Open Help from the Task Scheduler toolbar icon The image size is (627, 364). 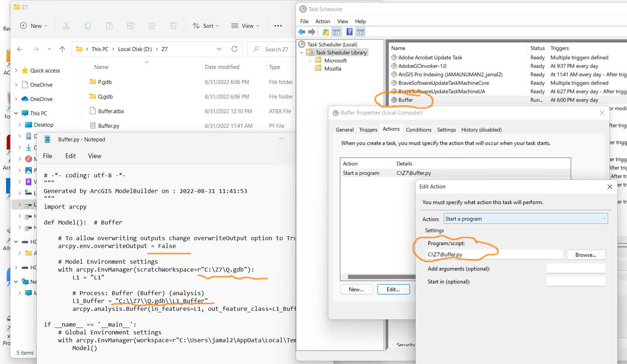click(x=350, y=32)
